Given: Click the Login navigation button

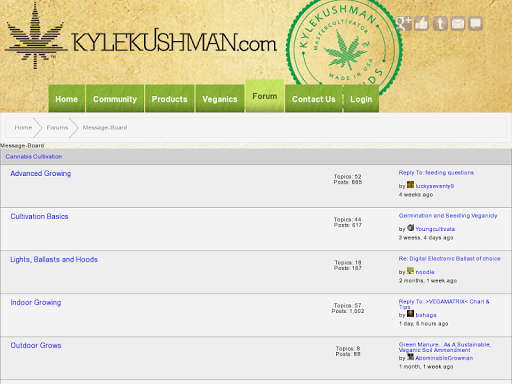Looking at the screenshot, I should coord(361,99).
